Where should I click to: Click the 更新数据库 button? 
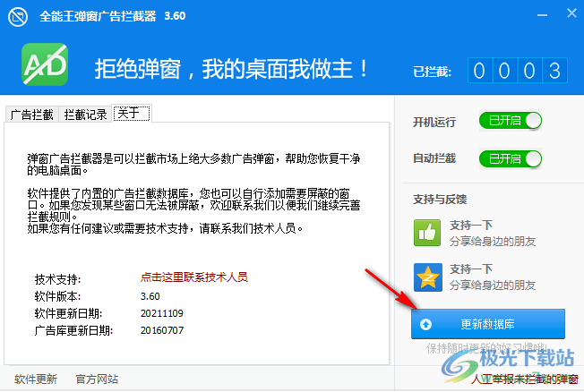pos(488,324)
